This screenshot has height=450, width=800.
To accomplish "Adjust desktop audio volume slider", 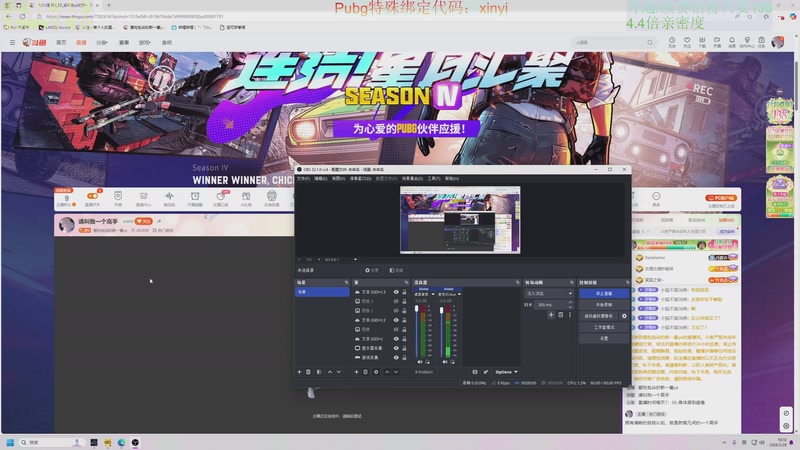I will coord(417,332).
